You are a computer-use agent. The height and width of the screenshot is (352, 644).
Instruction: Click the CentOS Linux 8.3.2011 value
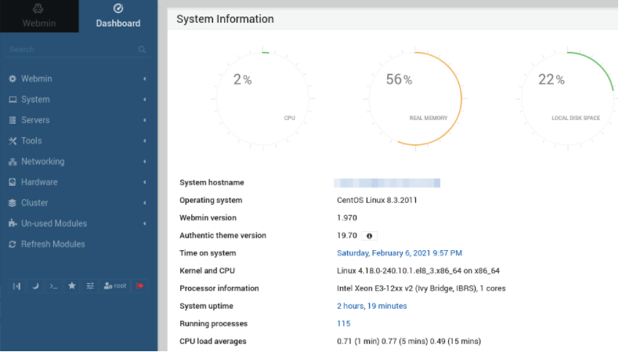point(377,200)
